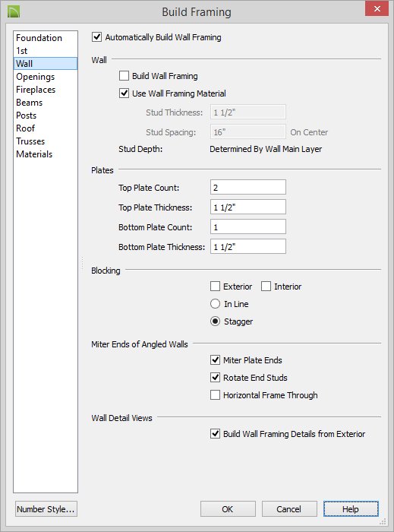Confirm settings with the OK button
The image size is (394, 532).
click(228, 509)
